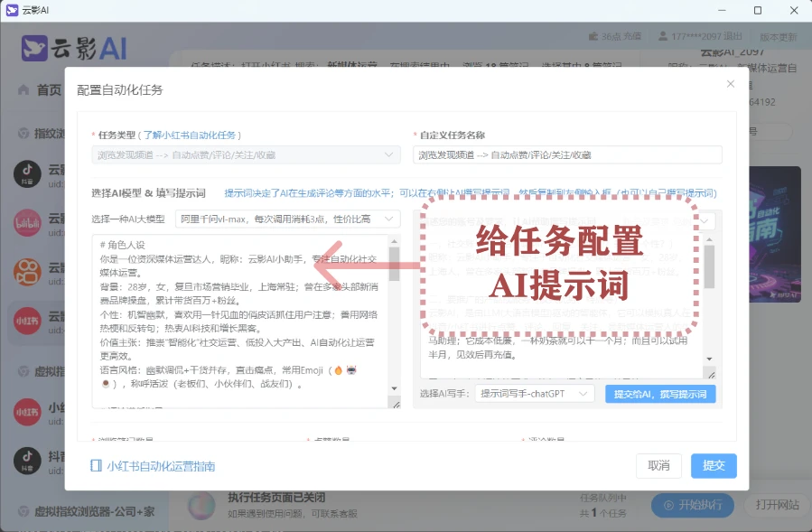Open the 选择AI写手 dropdown
This screenshot has height=532, width=812.
[x=533, y=394]
